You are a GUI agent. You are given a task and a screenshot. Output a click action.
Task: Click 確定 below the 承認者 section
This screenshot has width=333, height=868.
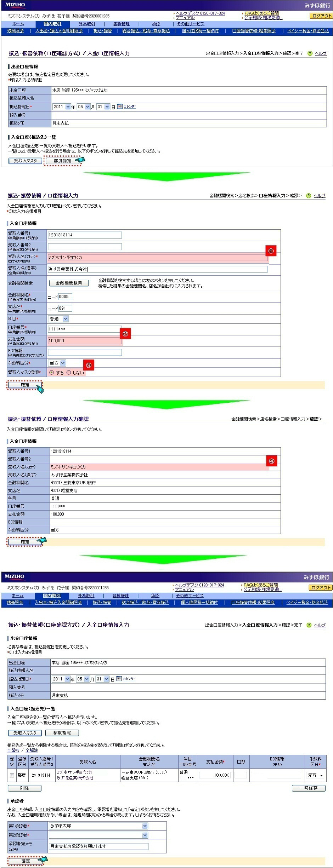click(26, 861)
